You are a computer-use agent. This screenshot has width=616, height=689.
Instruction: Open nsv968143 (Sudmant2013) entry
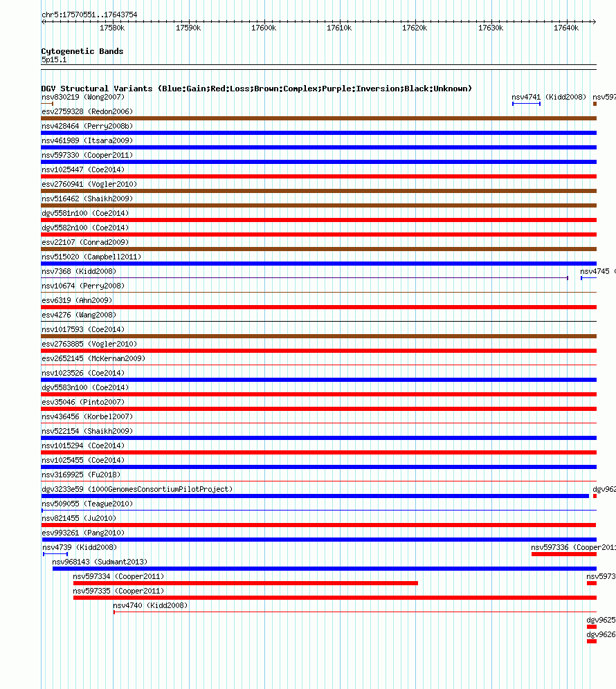pyautogui.click(x=100, y=562)
